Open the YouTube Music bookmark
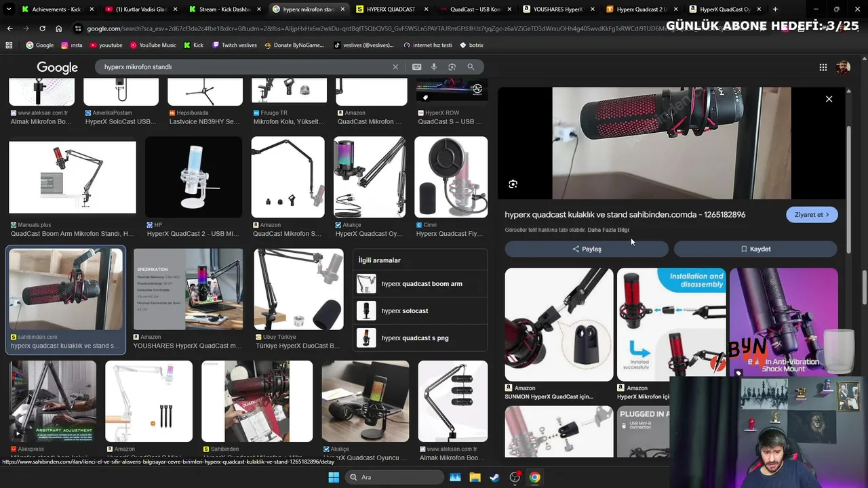 tap(153, 45)
